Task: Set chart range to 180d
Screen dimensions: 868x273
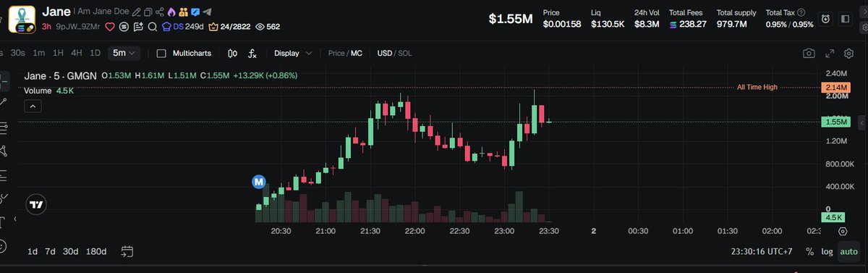Action: tap(95, 251)
